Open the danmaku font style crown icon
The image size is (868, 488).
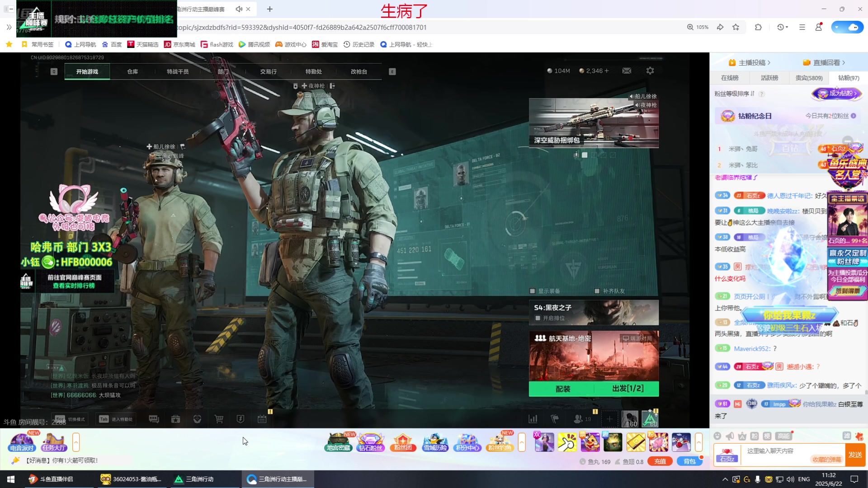(742, 436)
